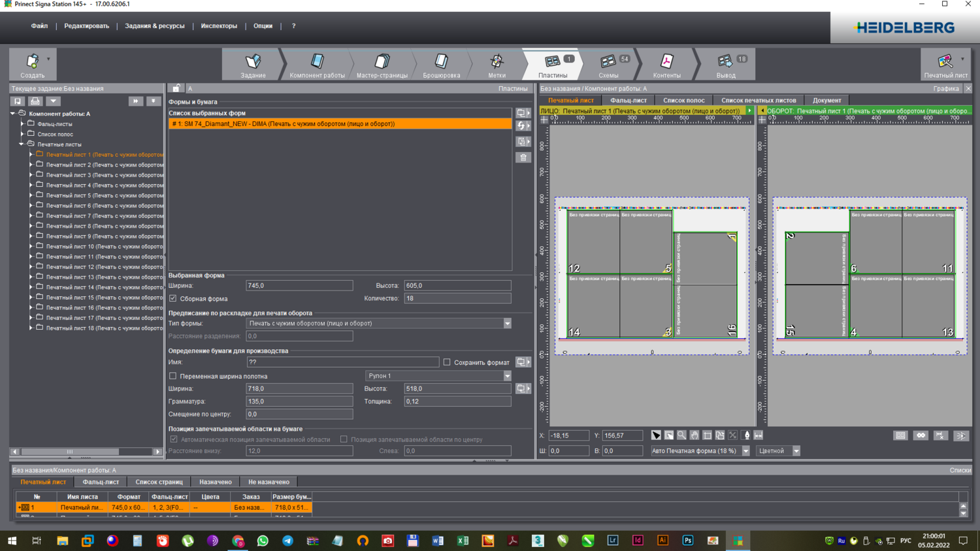
Task: Choose the hand pan tool
Action: pos(694,435)
